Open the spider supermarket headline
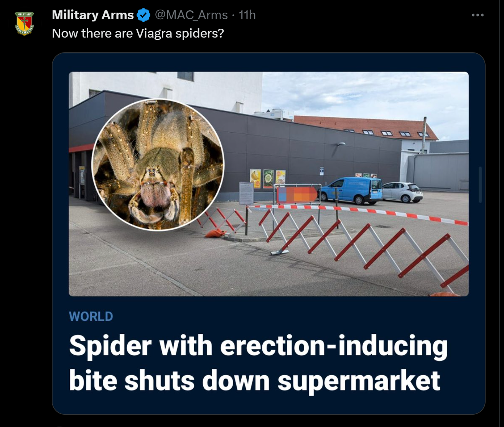504x427 pixels. 258,363
